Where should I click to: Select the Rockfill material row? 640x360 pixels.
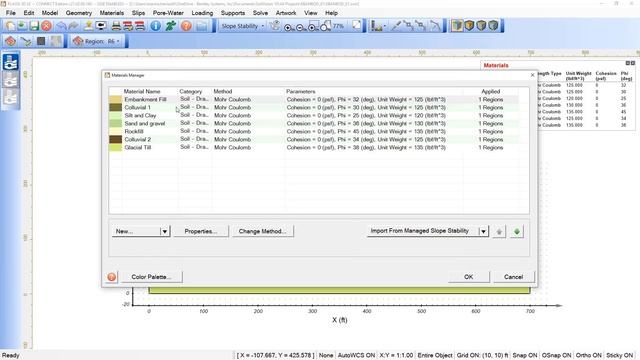[x=314, y=131]
